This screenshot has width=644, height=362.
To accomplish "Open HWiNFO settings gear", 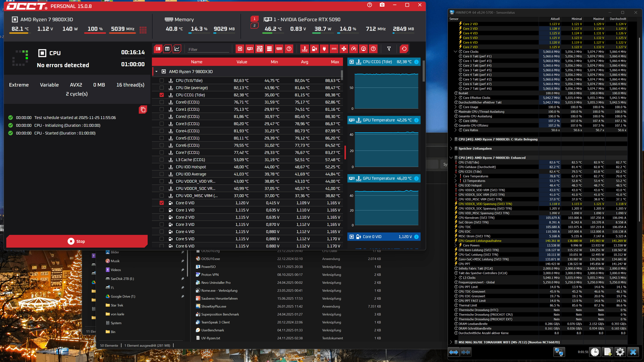I will coord(620,352).
